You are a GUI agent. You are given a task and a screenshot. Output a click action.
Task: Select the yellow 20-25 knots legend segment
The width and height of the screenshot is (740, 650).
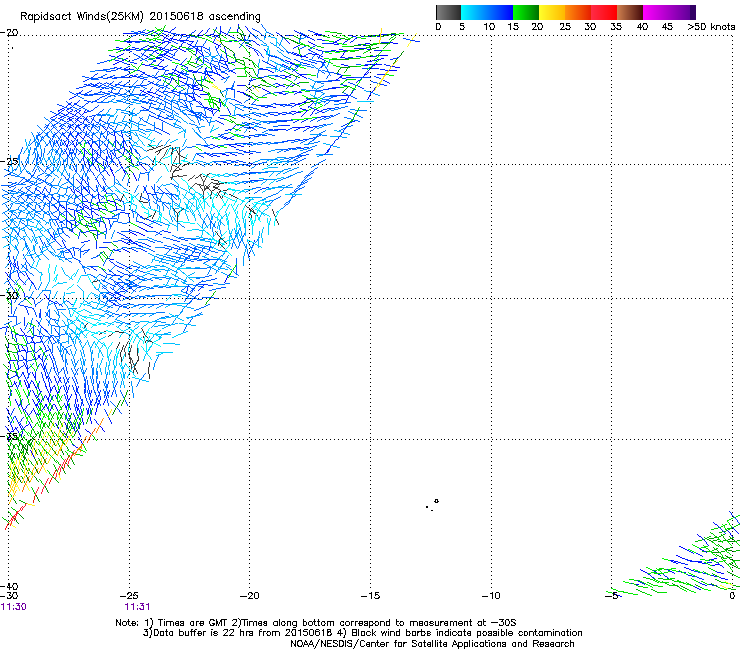(551, 12)
